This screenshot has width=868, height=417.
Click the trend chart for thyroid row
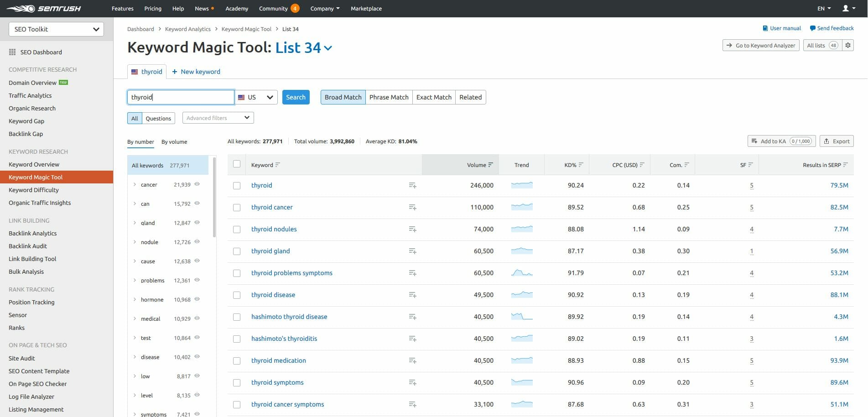(522, 185)
